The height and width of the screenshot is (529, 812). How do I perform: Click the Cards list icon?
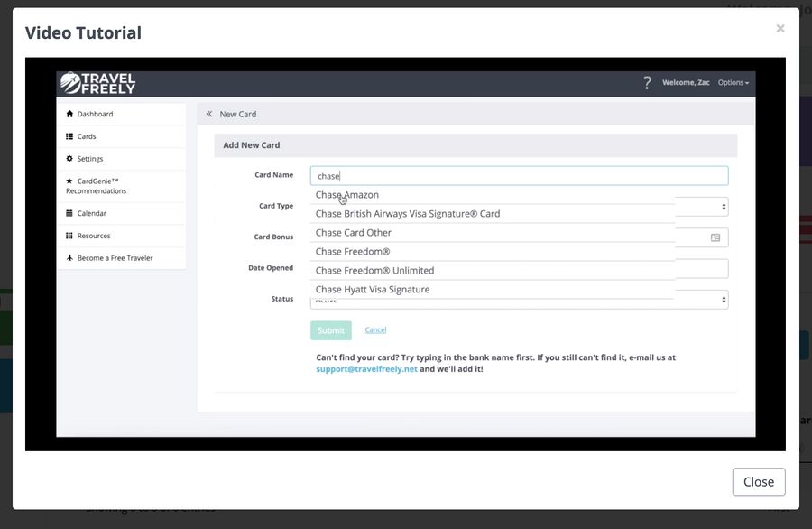pos(69,136)
